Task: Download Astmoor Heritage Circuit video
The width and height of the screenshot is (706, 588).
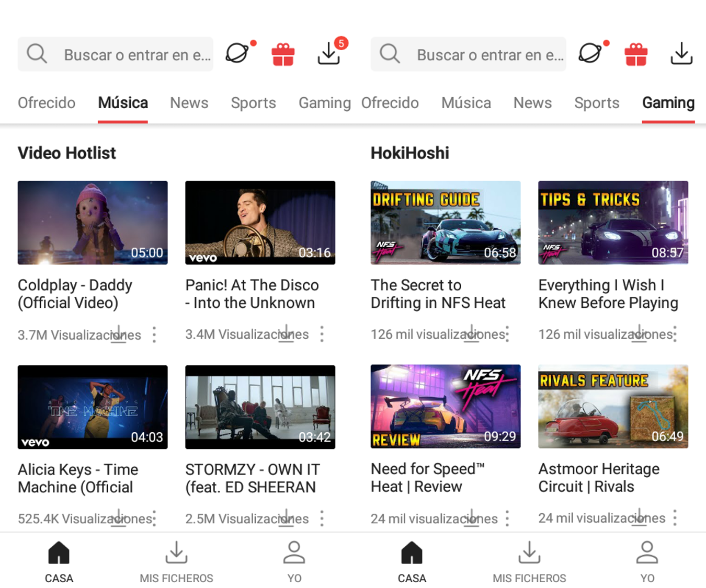Action: click(639, 517)
